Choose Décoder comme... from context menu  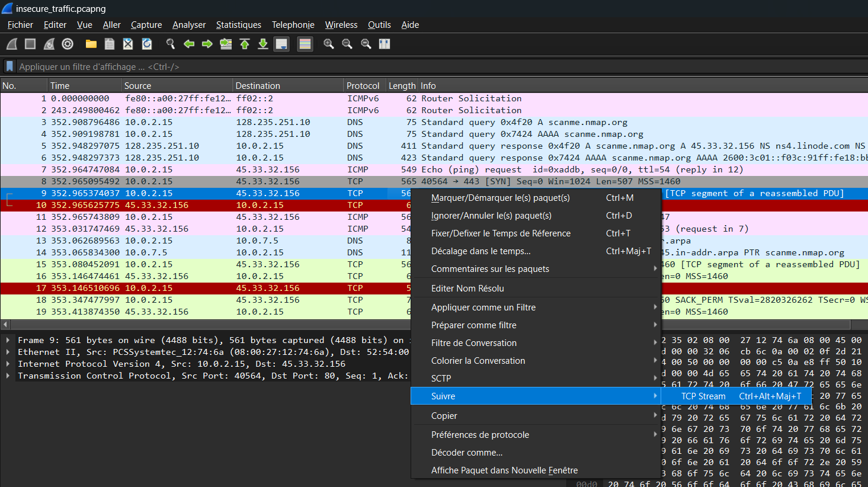pyautogui.click(x=467, y=453)
